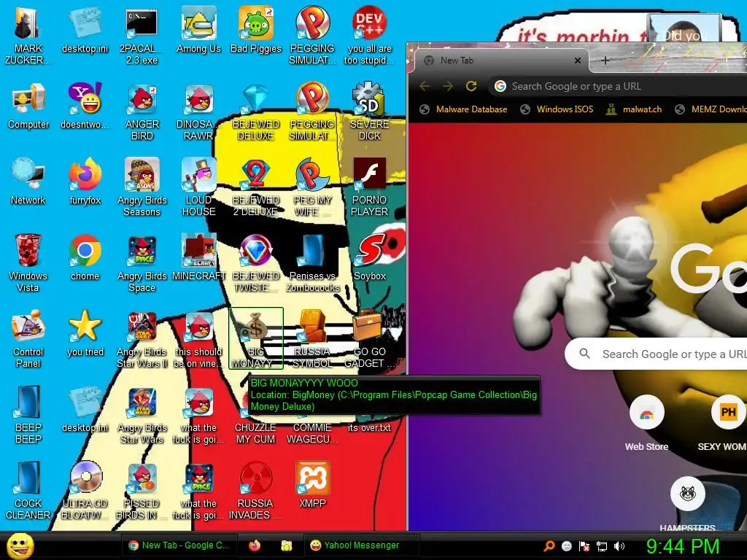
Task: Select the GO GO GADGET briefcase icon
Action: 369,338
